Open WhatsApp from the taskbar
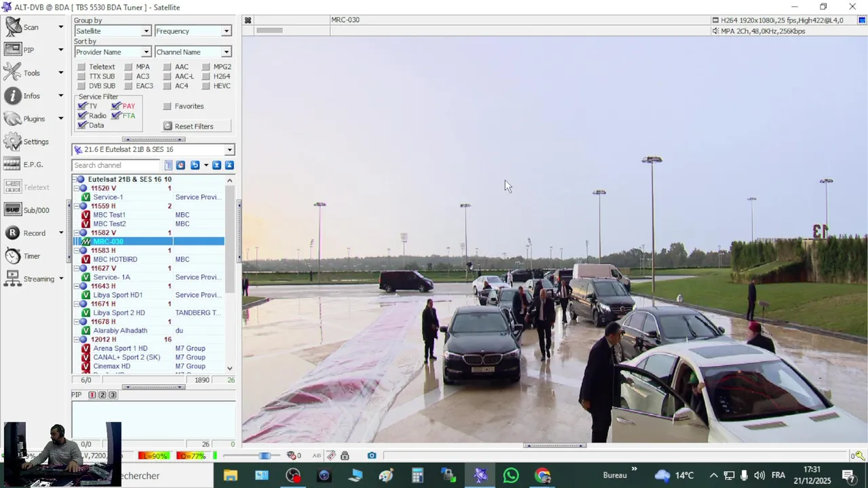The width and height of the screenshot is (868, 488). 511,476
